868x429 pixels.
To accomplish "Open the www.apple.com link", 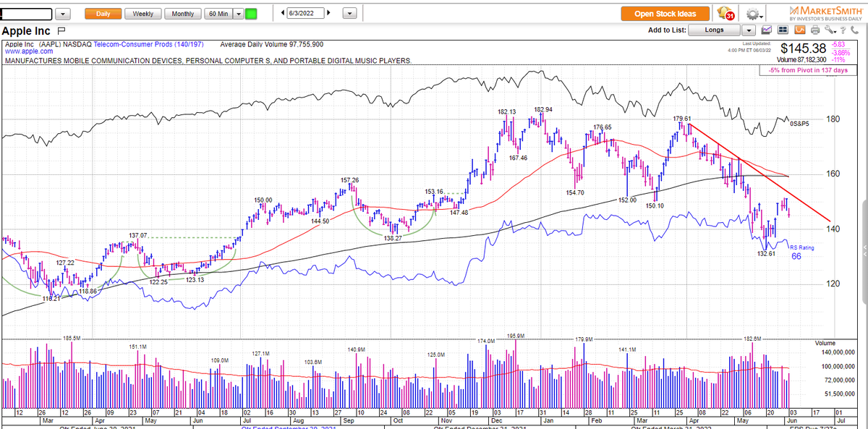I will (x=27, y=52).
